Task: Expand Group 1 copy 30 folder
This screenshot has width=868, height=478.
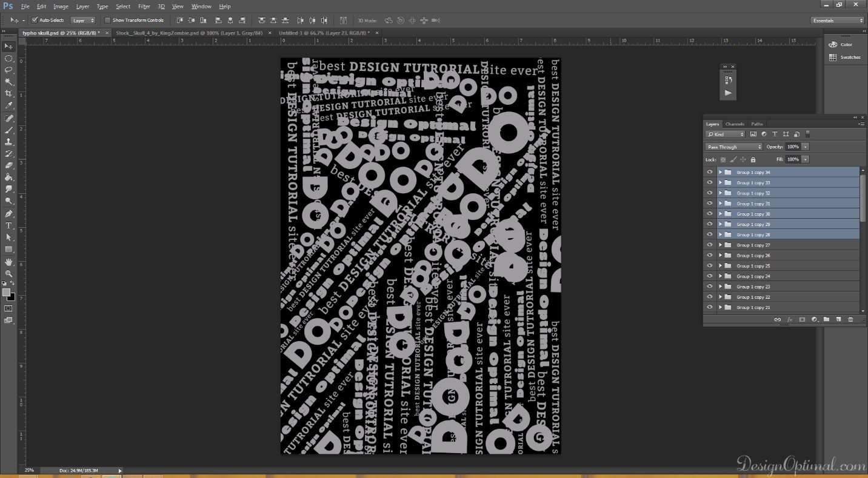Action: (721, 214)
